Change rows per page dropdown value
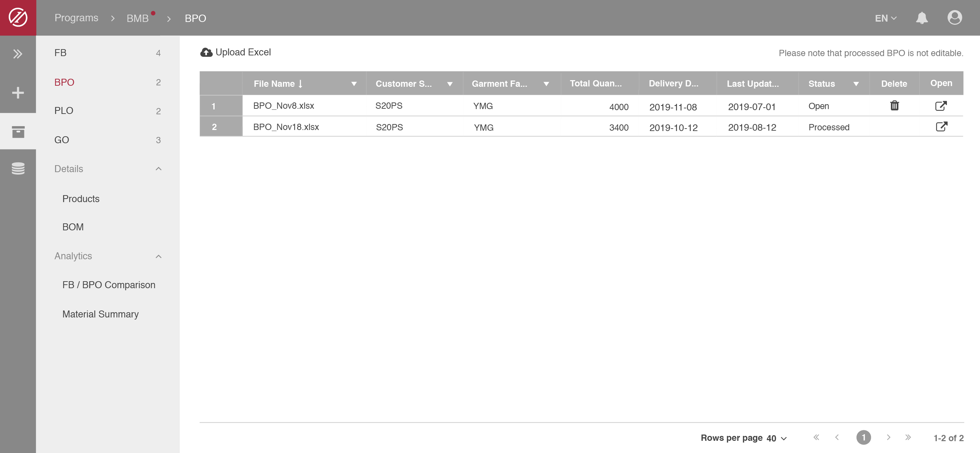The height and width of the screenshot is (453, 980). pyautogui.click(x=776, y=438)
